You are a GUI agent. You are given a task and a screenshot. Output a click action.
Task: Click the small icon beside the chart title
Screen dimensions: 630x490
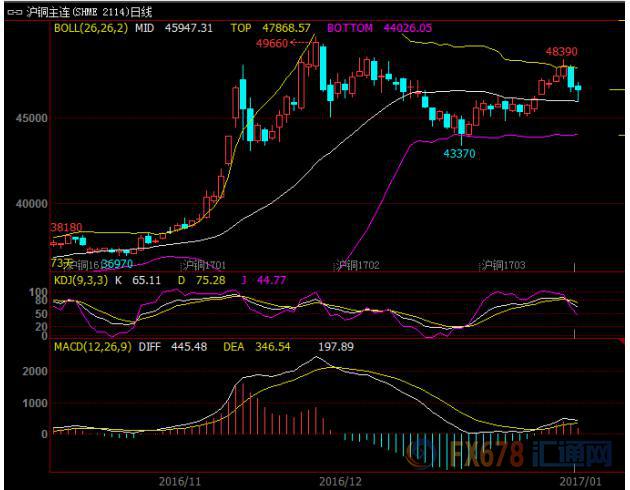pos(12,11)
